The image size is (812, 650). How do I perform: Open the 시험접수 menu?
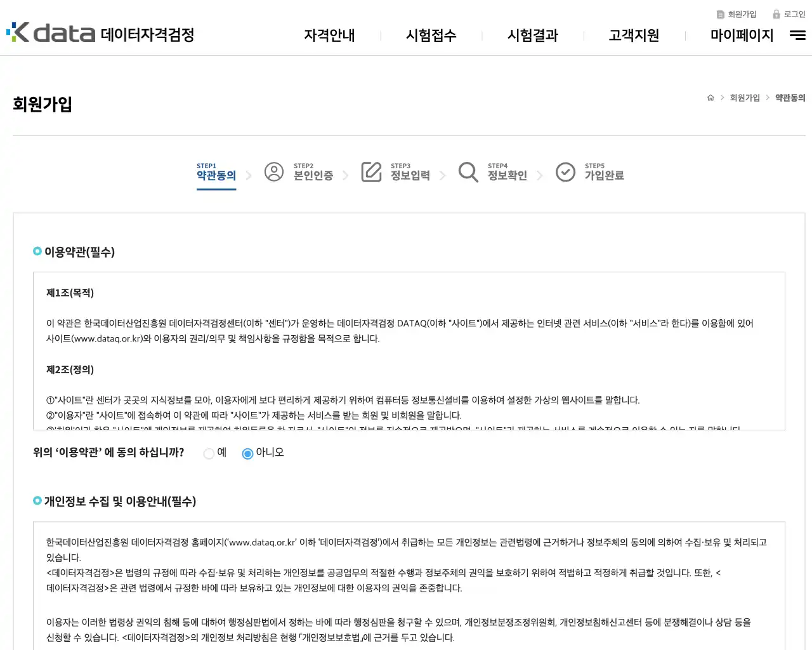(x=431, y=36)
